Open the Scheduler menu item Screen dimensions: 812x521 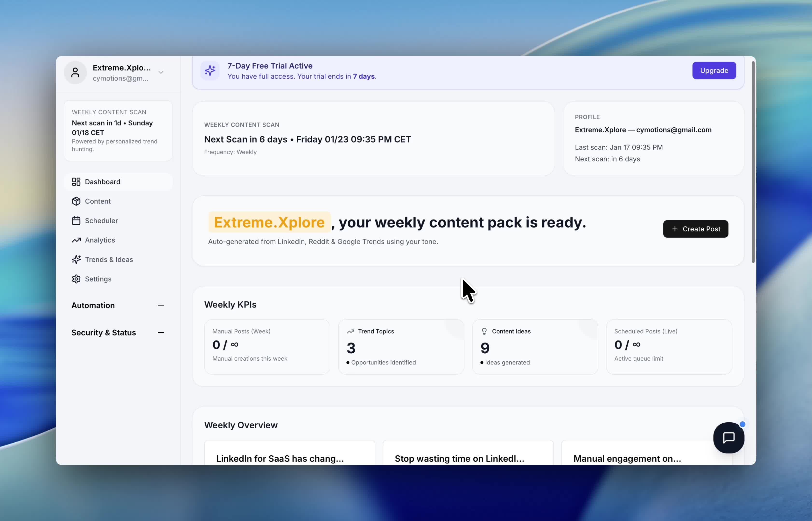(x=101, y=220)
